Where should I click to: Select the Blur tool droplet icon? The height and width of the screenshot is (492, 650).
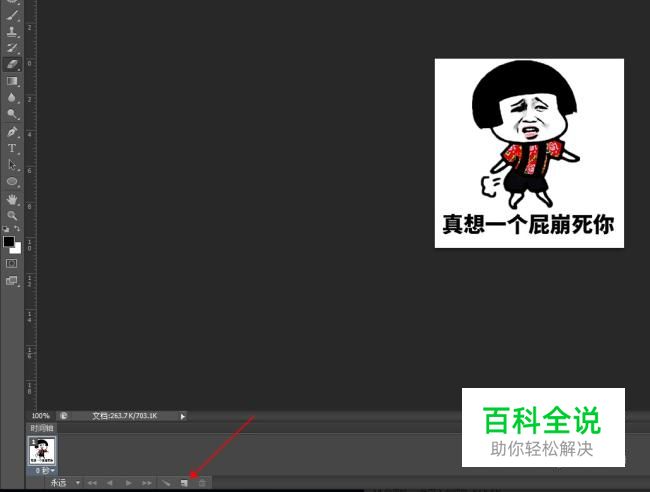[x=12, y=97]
